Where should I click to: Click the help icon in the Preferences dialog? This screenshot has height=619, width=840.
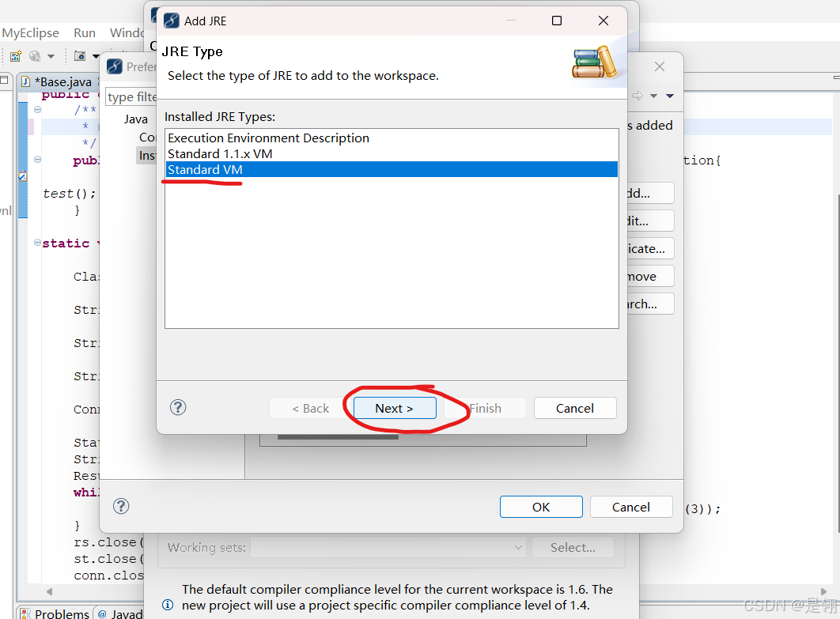[120, 506]
